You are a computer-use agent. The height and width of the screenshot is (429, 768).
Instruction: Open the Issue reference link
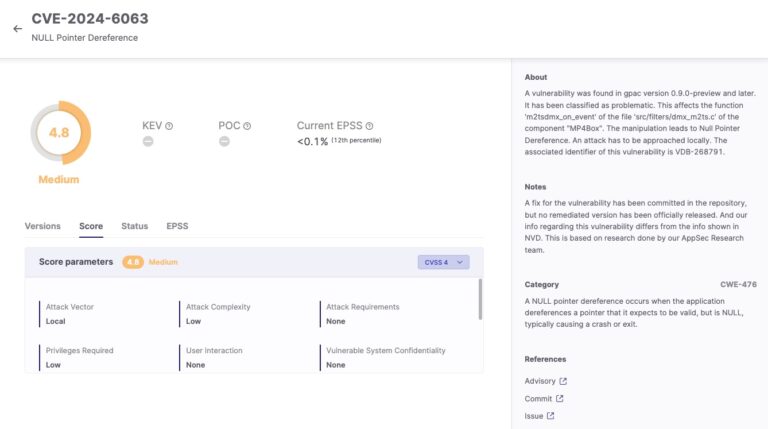coord(533,416)
